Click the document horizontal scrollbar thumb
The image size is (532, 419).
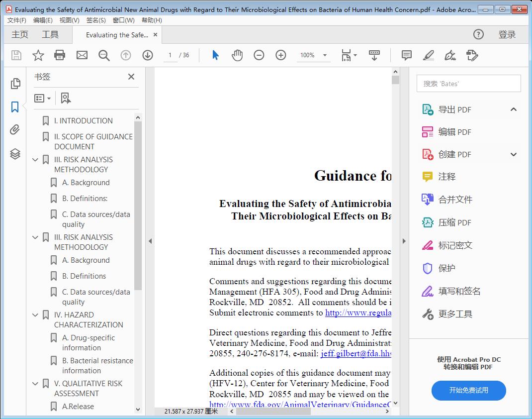(273, 411)
